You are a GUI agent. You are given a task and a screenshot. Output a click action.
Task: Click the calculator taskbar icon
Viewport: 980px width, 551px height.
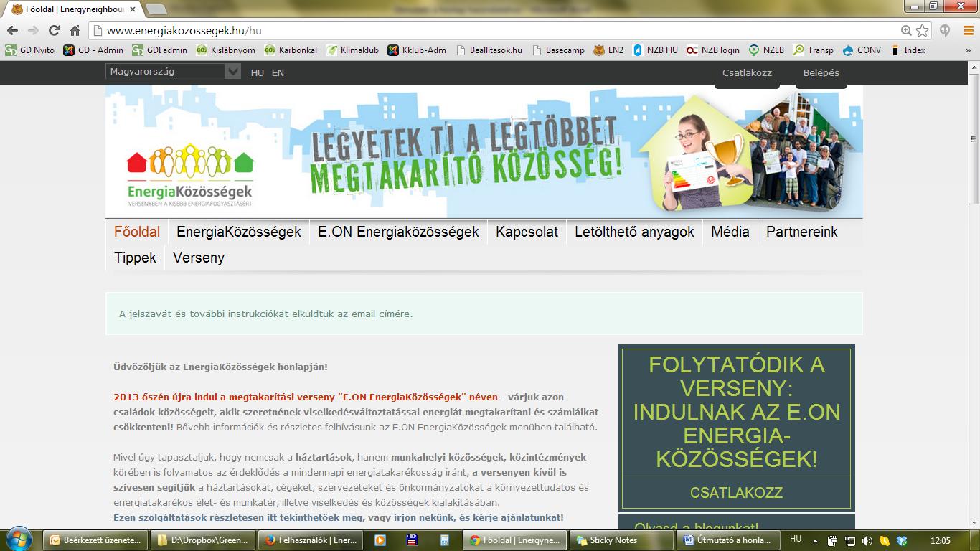[x=444, y=540]
